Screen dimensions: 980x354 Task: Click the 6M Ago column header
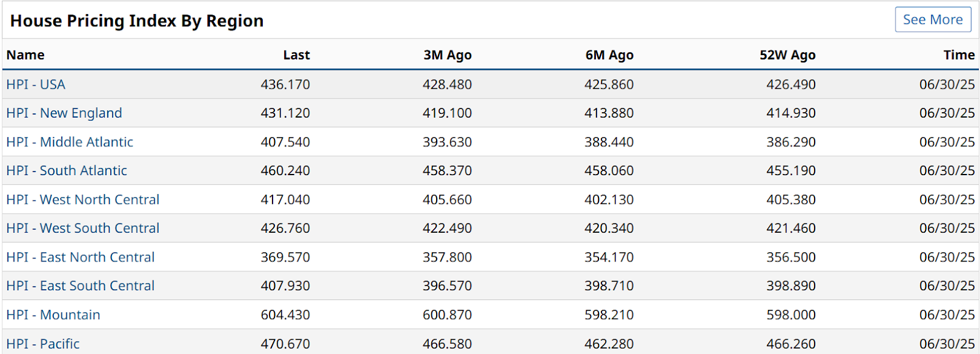click(x=609, y=55)
